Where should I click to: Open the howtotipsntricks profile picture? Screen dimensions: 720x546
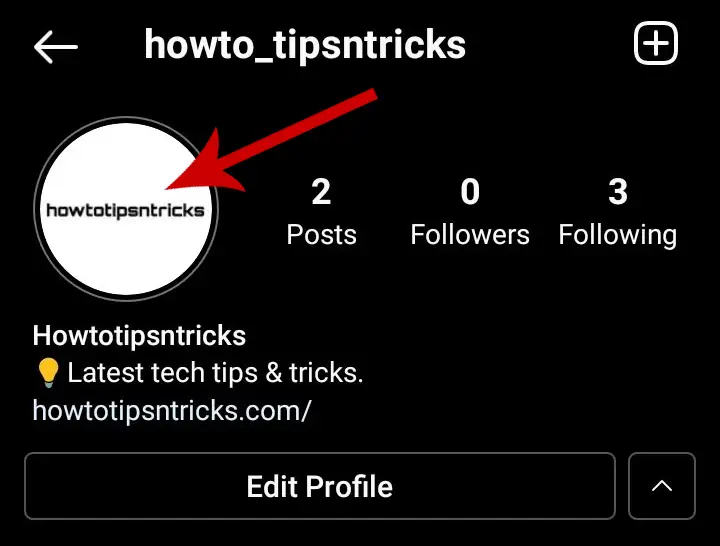pyautogui.click(x=126, y=209)
